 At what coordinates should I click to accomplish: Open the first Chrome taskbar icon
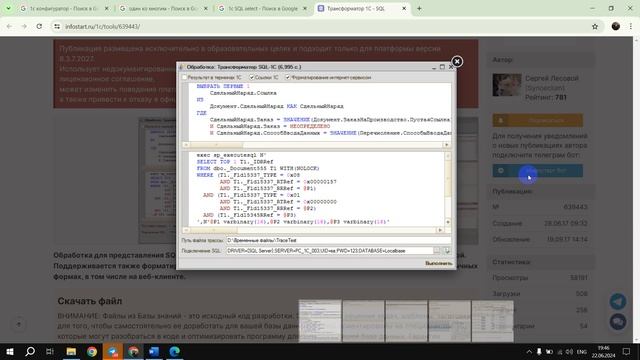coord(92,351)
